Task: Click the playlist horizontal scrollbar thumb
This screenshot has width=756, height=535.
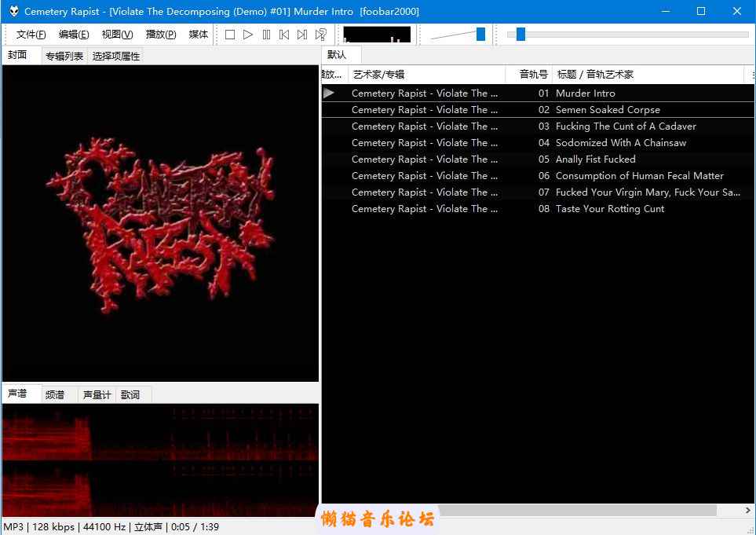Action: [577, 510]
